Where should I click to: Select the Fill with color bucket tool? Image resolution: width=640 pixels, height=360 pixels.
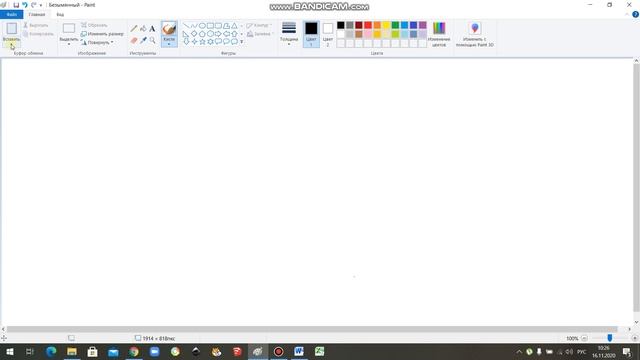[x=143, y=29]
